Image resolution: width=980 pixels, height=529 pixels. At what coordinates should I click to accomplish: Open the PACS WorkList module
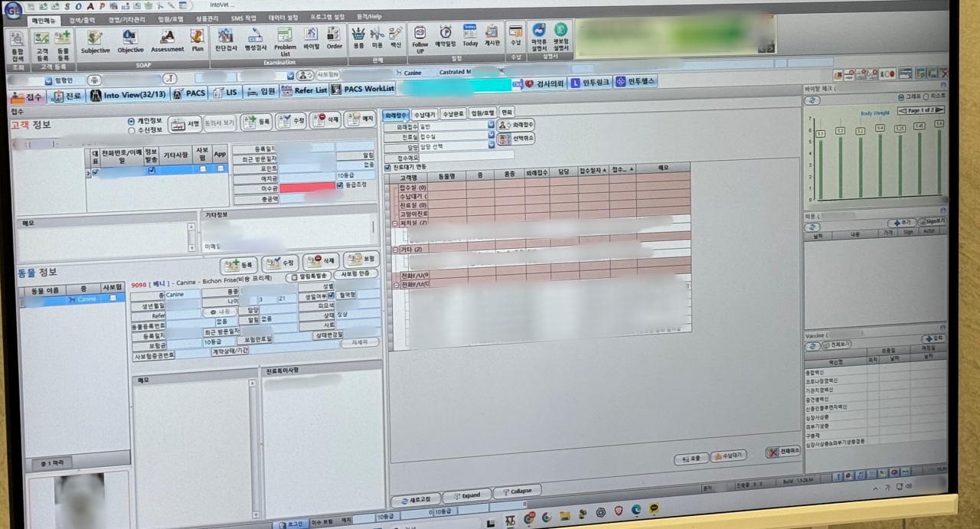(363, 90)
